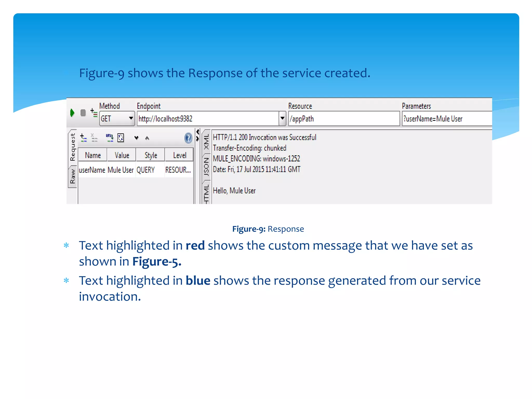Select the QUERY style cell

[150, 170]
